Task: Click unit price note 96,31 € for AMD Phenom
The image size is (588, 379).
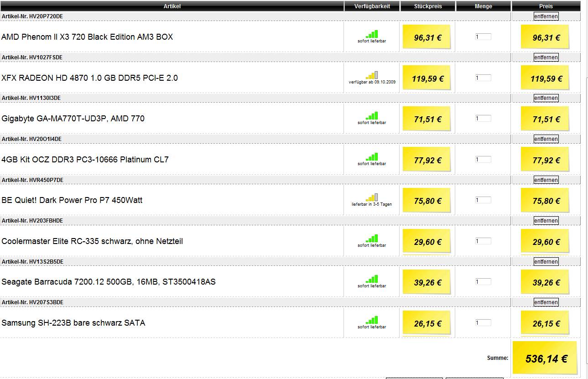Action: tap(427, 37)
